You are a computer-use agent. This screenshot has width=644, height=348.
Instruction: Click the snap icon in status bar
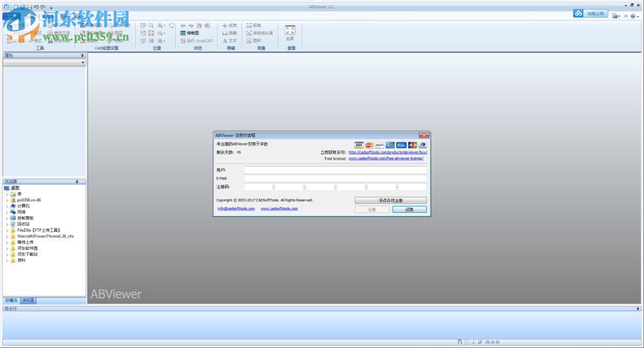(460, 342)
